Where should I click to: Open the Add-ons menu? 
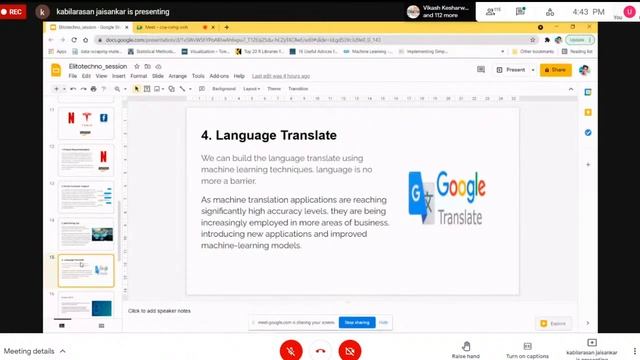coord(219,76)
